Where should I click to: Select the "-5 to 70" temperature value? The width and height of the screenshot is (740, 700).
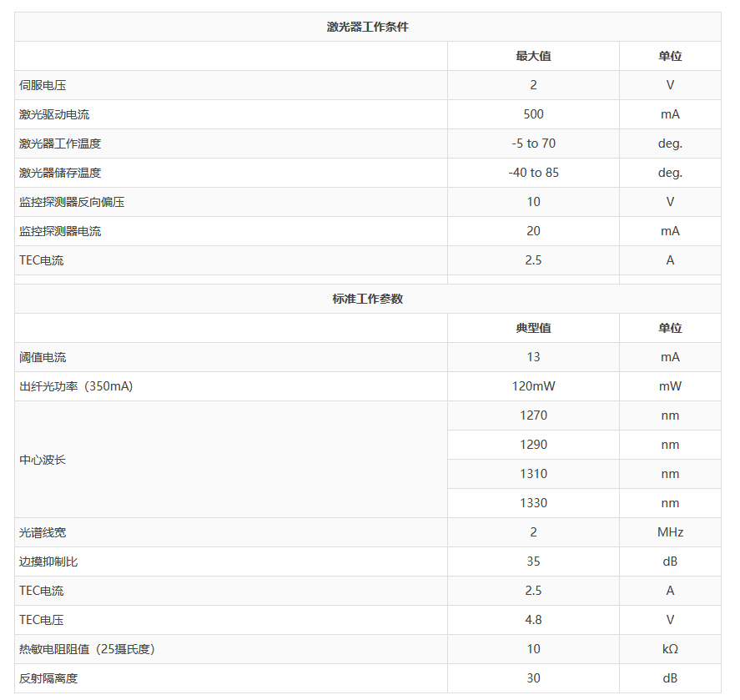[533, 144]
